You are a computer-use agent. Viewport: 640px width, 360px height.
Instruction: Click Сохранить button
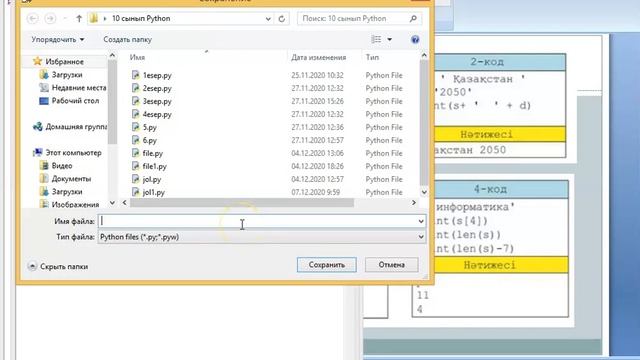327,265
